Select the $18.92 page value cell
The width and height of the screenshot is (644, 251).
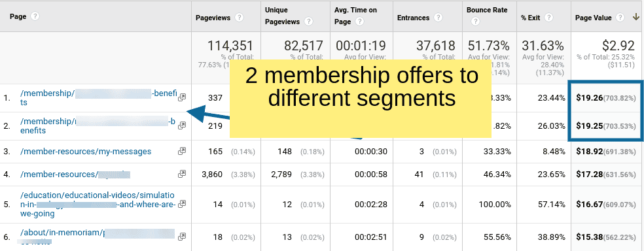[606, 152]
